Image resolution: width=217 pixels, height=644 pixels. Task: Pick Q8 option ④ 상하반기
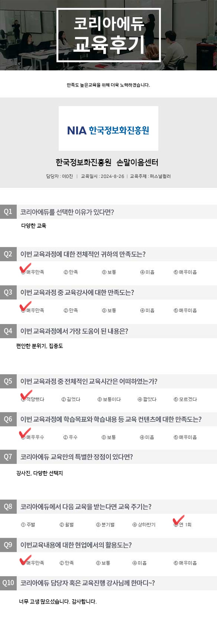[x=144, y=525]
